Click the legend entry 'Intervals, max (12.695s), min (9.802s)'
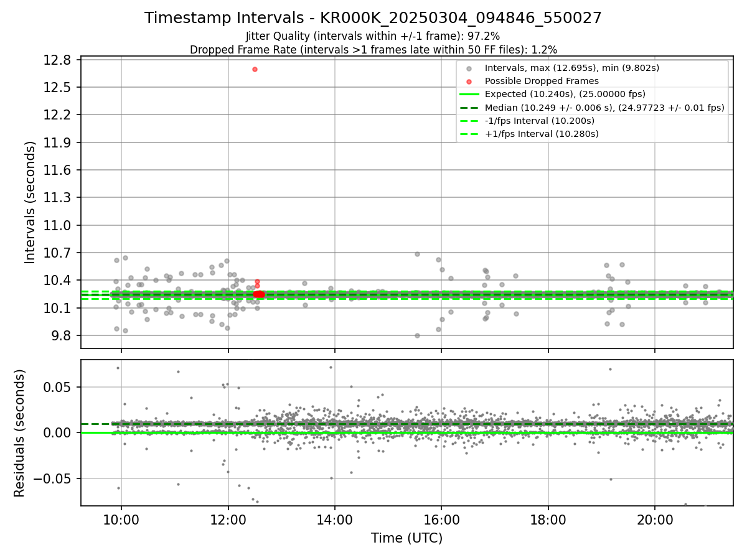 (572, 68)
